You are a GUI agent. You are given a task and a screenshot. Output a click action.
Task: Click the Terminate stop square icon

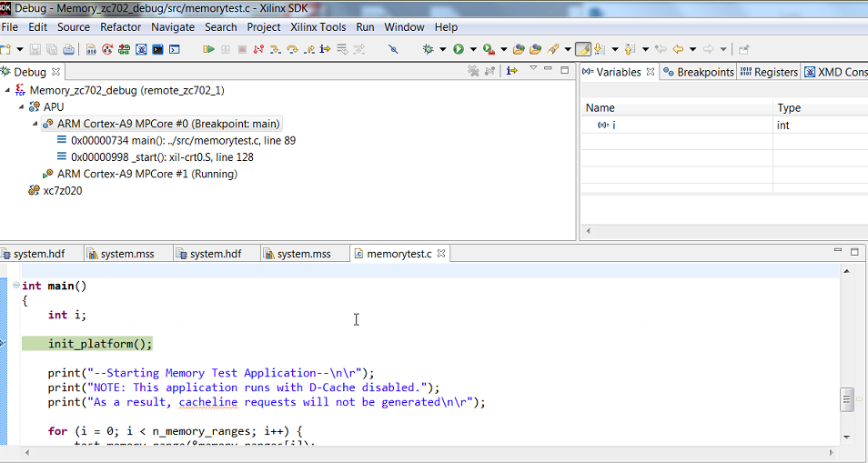[x=242, y=49]
